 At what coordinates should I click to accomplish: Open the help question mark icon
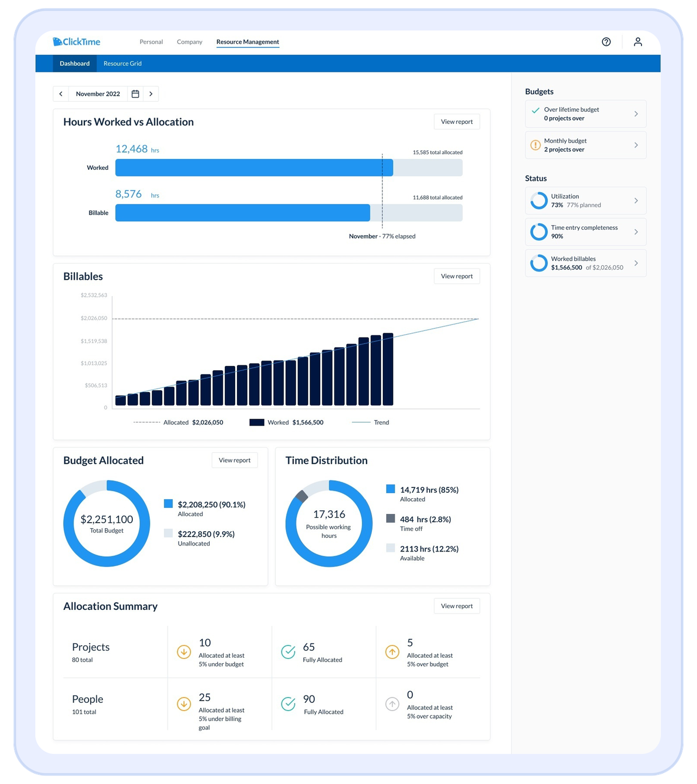tap(606, 42)
